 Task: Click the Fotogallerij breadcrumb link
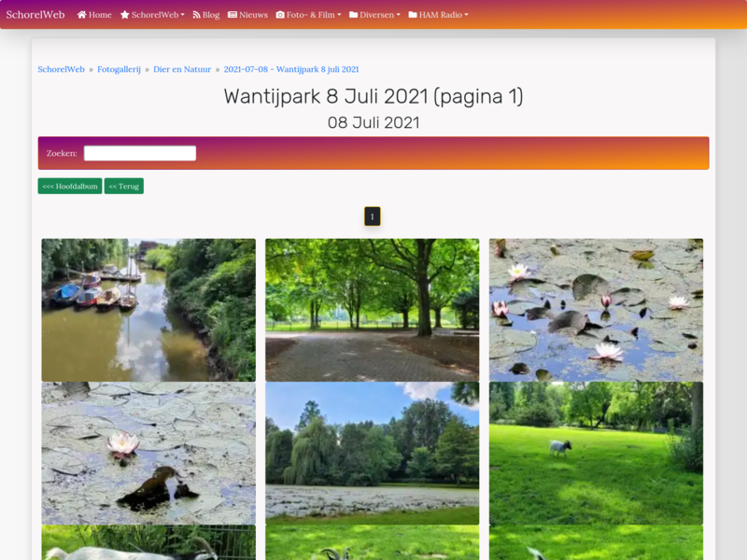(120, 69)
